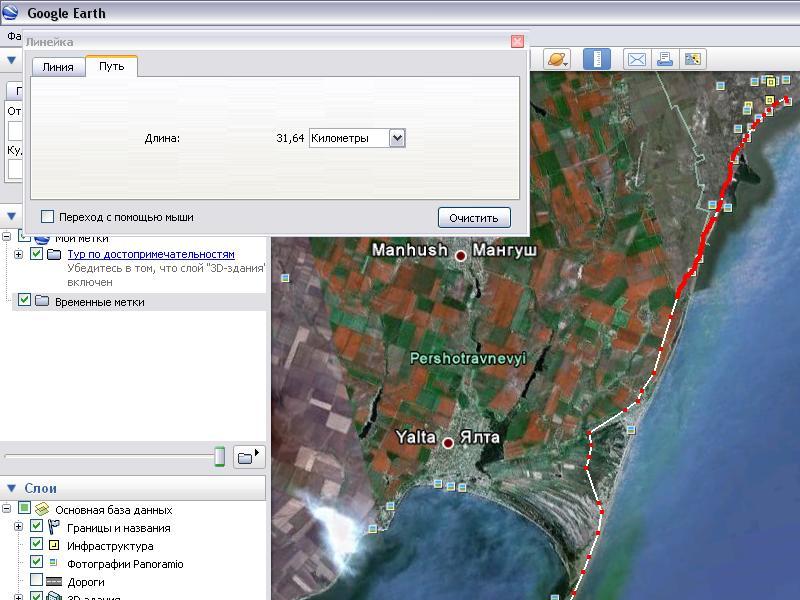Screen dimensions: 800x600
Task: Click the print icon in toolbar
Action: point(665,59)
